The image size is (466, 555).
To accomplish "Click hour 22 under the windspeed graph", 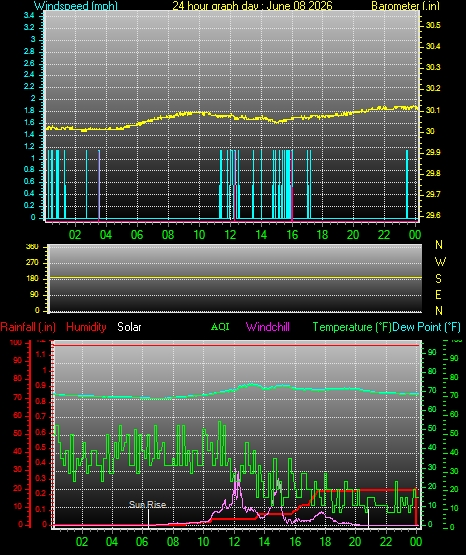I will click(384, 234).
